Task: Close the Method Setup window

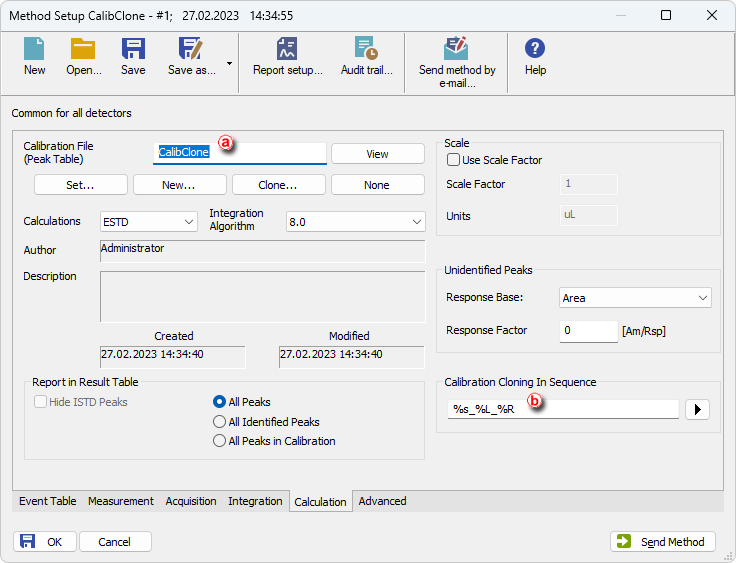Action: pos(712,15)
